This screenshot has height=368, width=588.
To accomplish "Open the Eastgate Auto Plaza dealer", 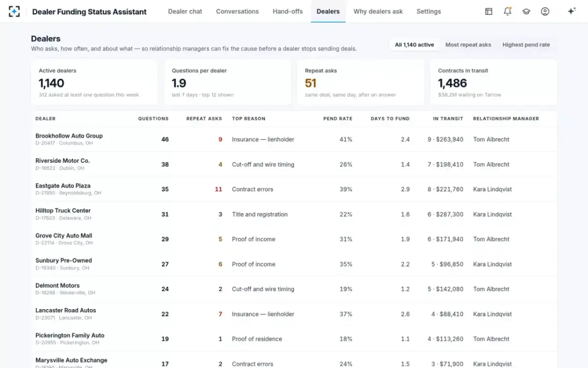I will pyautogui.click(x=63, y=185).
